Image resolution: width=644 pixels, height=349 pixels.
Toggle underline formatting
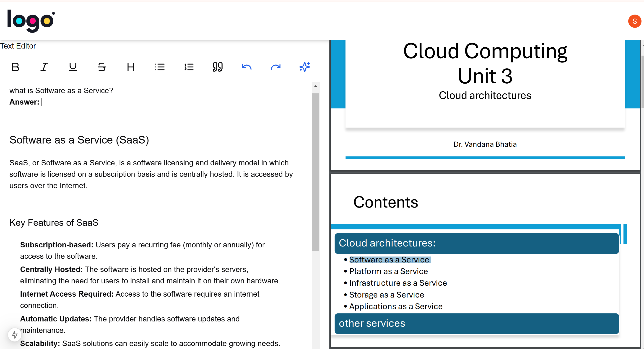(x=73, y=67)
